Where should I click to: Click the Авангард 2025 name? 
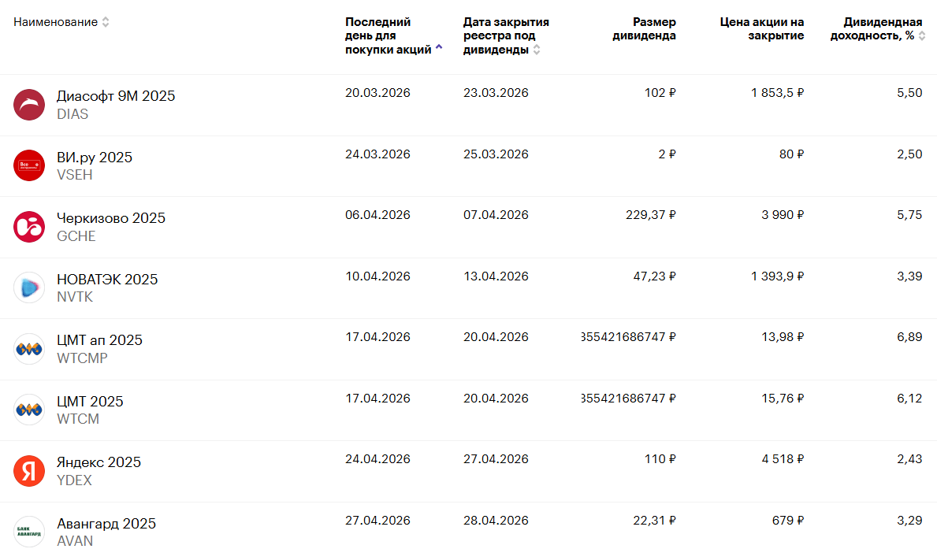point(106,524)
